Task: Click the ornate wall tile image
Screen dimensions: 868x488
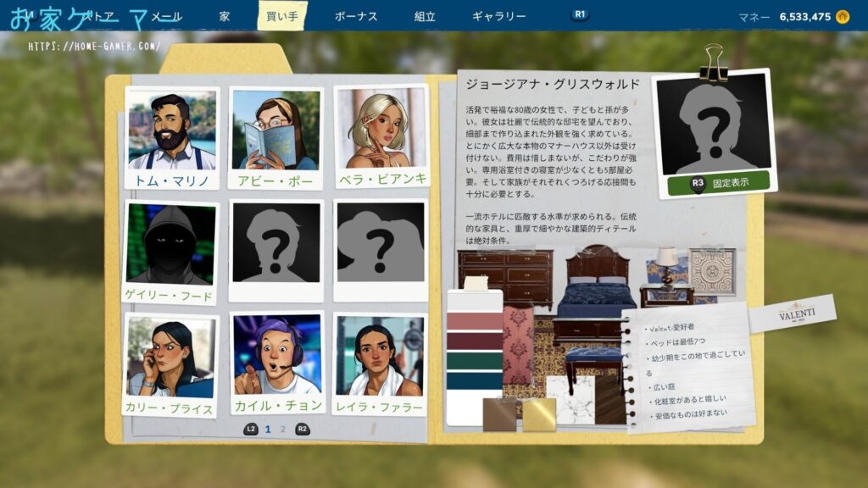Action: (711, 271)
